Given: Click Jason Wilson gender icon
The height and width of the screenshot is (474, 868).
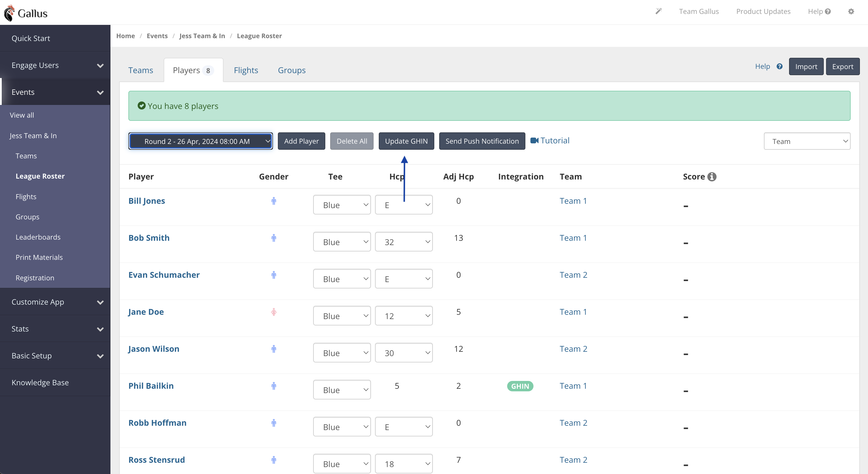Looking at the screenshot, I should (274, 349).
